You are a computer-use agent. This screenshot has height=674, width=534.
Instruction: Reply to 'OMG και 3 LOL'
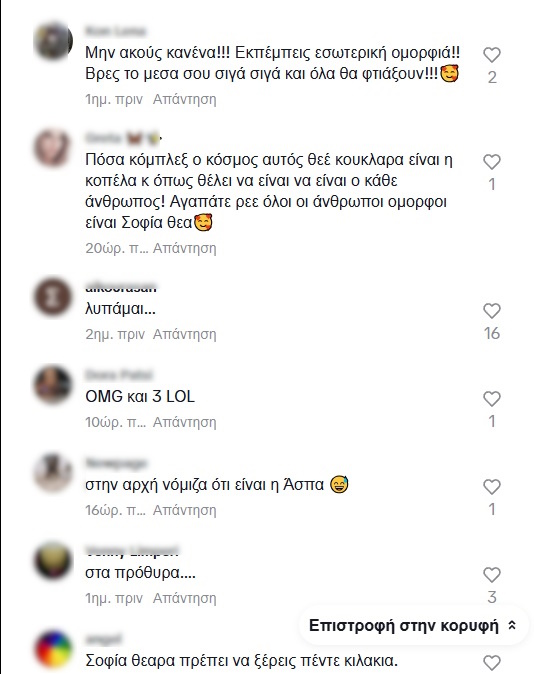pyautogui.click(x=184, y=422)
